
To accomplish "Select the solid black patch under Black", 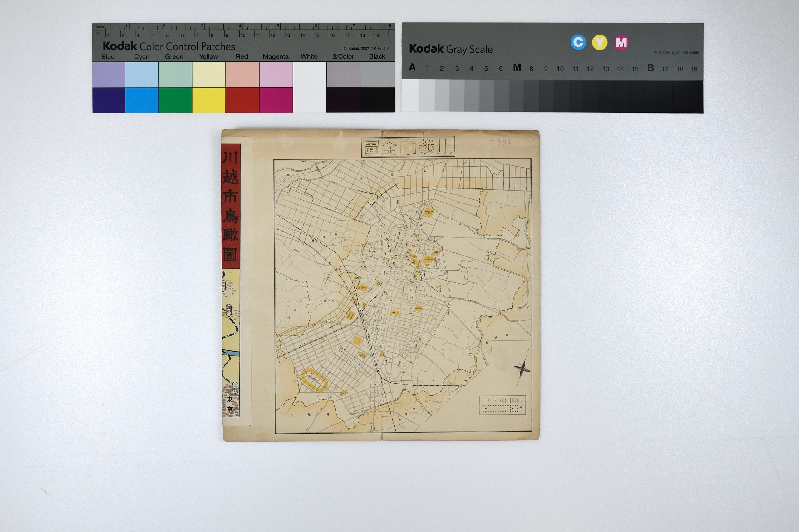I will (x=377, y=100).
